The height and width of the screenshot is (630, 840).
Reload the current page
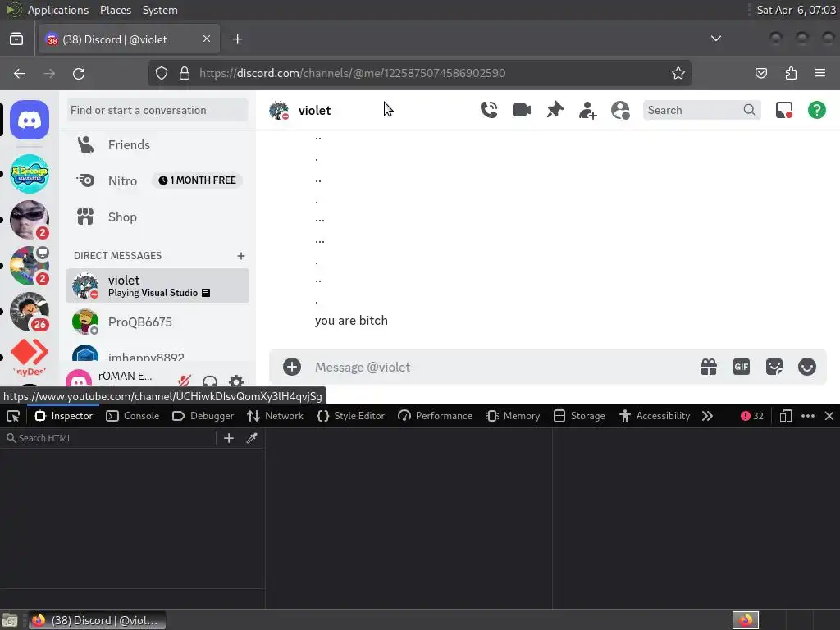(79, 73)
